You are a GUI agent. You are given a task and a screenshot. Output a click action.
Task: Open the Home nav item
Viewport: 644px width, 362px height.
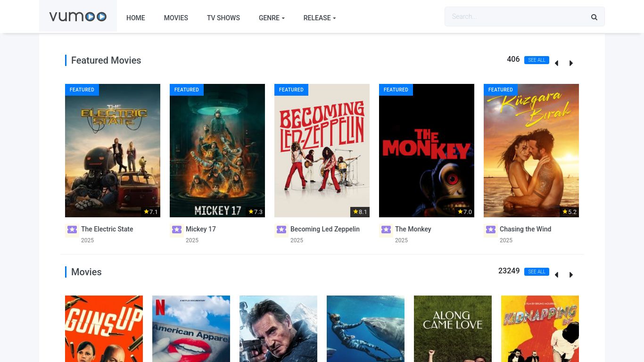136,18
